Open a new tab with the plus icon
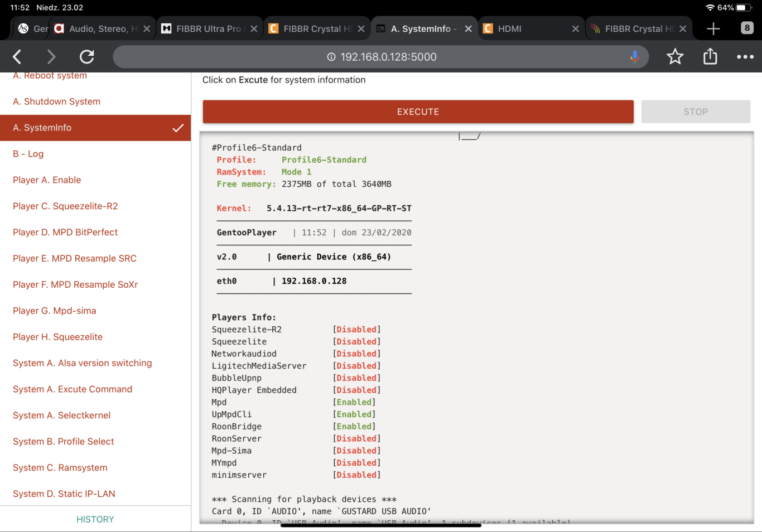This screenshot has width=762, height=532. tap(713, 28)
